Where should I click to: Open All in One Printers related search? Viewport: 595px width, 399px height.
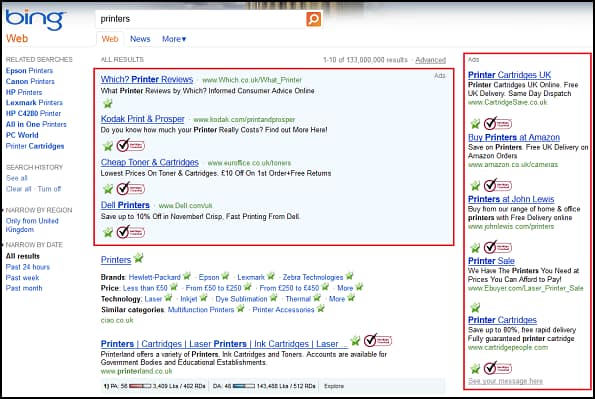tap(36, 124)
